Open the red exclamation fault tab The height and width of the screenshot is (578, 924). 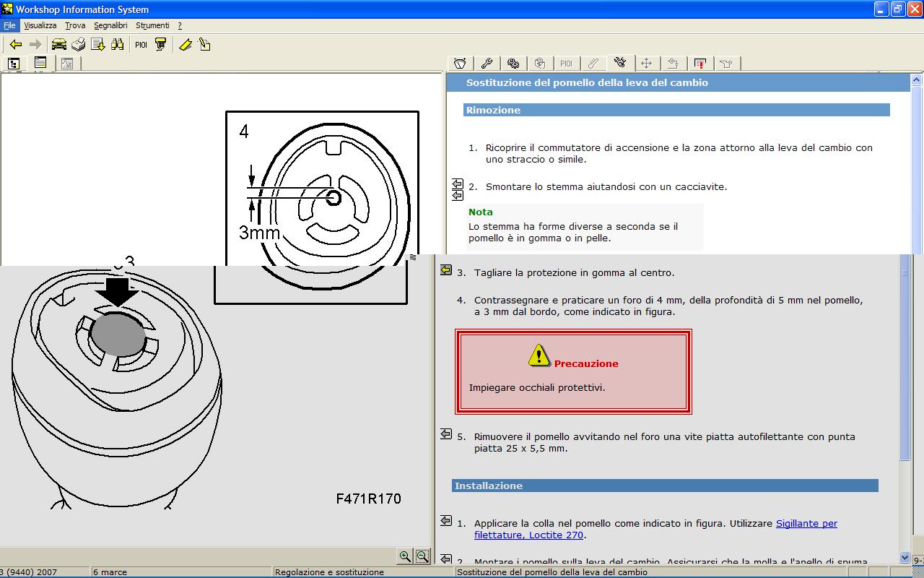(x=699, y=64)
